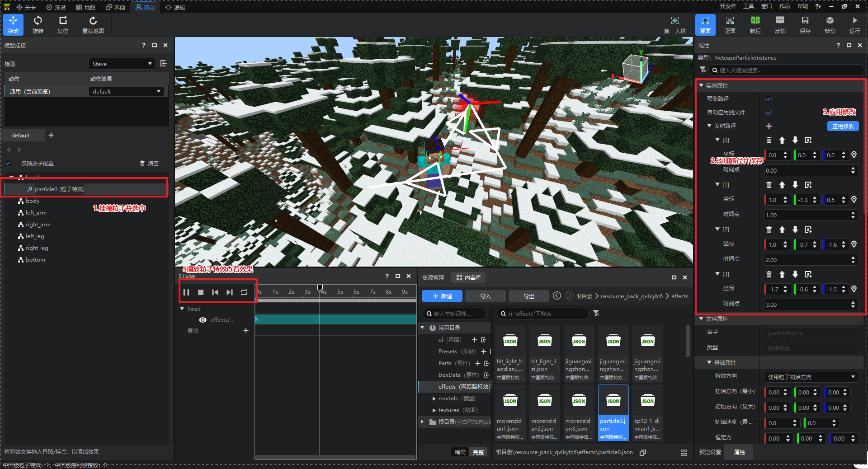This screenshot has width=868, height=469.
Task: Open the Steve model dropdown
Action: pyautogui.click(x=122, y=64)
